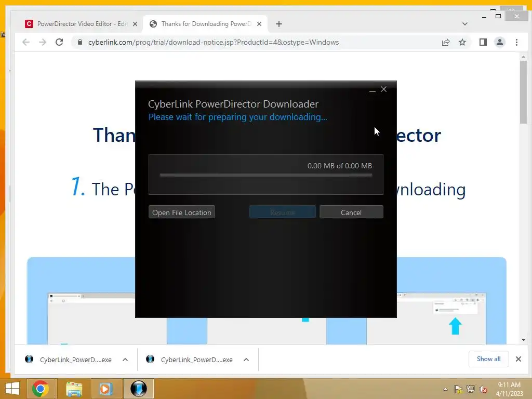532x399 pixels.
Task: Click blue up-arrow in page illustration
Action: point(455,326)
